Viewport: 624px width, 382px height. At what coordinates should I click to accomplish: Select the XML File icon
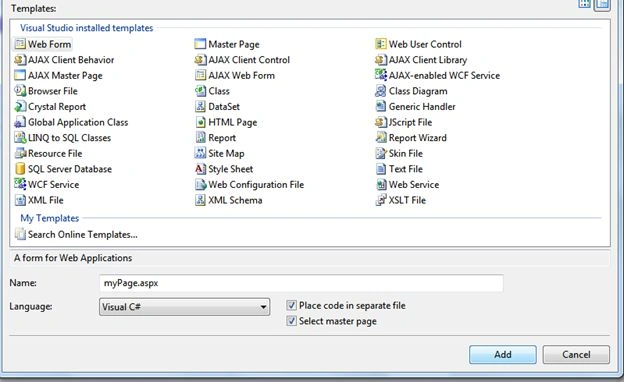pos(20,200)
